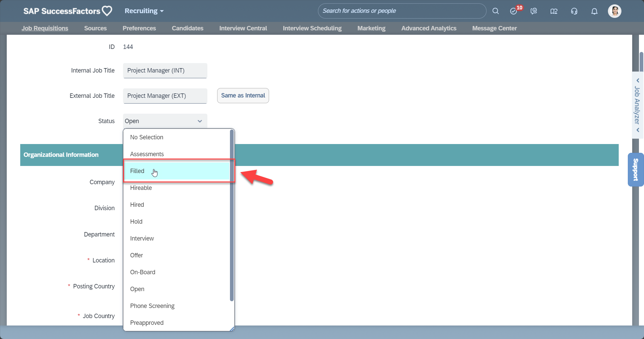644x339 pixels.
Task: Open the user profile avatar
Action: pos(615,11)
